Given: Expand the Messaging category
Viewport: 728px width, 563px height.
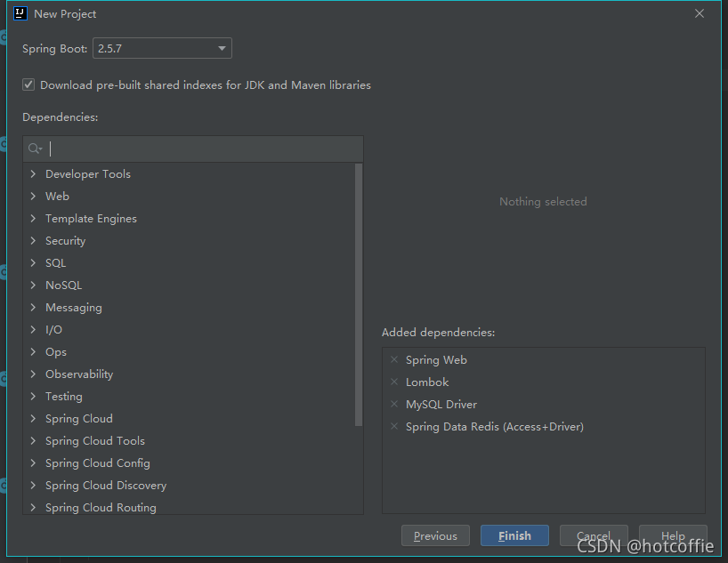Looking at the screenshot, I should (x=33, y=307).
